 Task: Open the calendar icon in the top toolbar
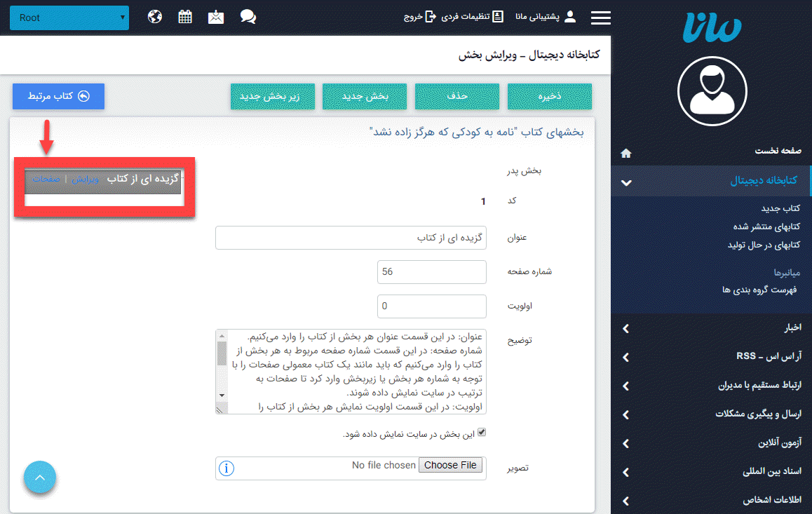tap(185, 16)
